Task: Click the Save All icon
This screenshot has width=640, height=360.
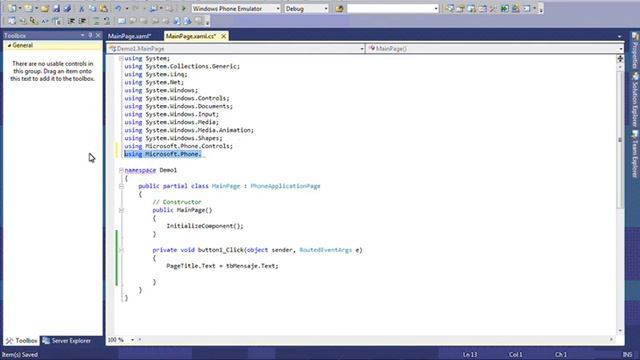Action: point(67,8)
